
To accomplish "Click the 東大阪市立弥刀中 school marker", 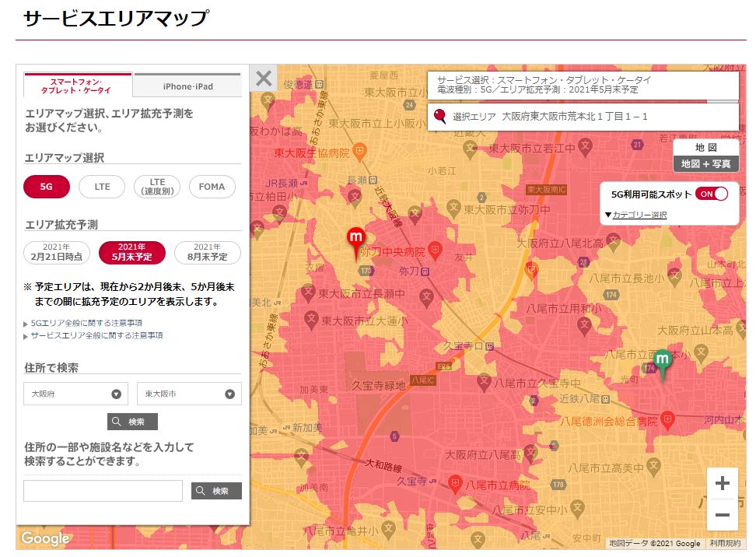I will click(453, 208).
